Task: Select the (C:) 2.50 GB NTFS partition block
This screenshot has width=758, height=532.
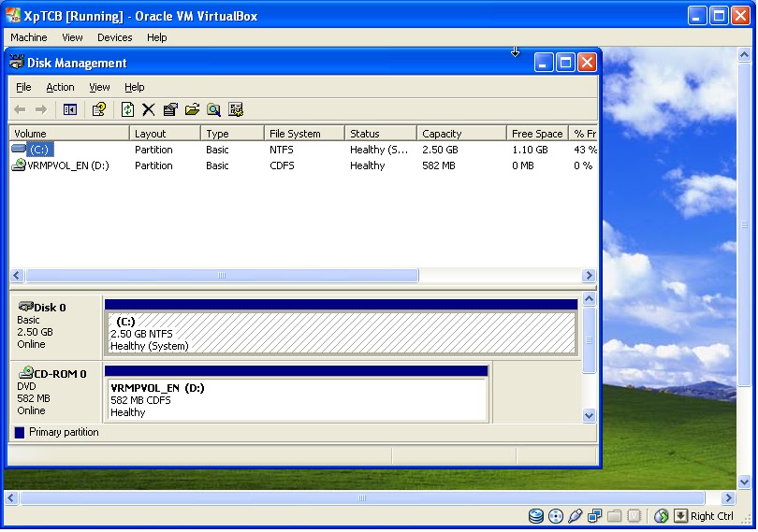Action: pos(342,333)
